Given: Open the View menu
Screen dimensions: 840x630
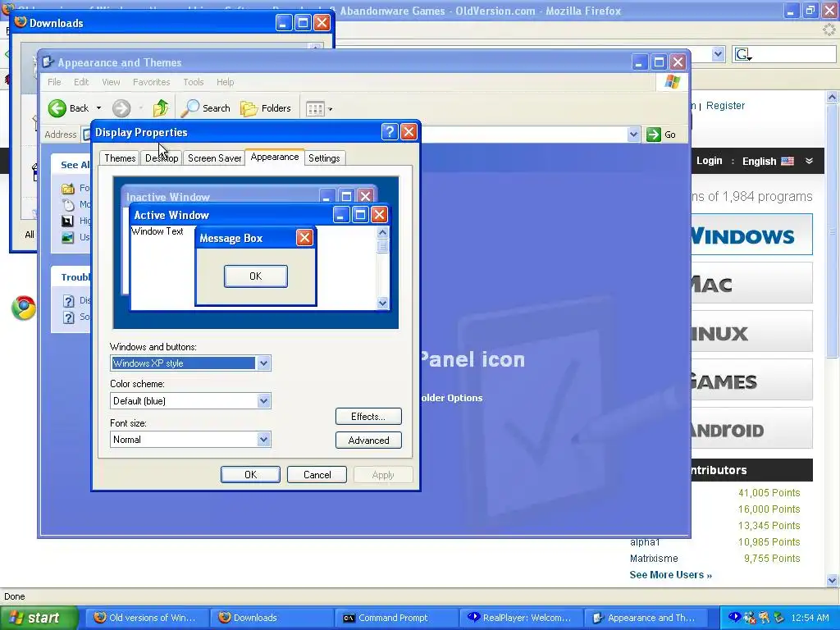Looking at the screenshot, I should click(x=111, y=82).
